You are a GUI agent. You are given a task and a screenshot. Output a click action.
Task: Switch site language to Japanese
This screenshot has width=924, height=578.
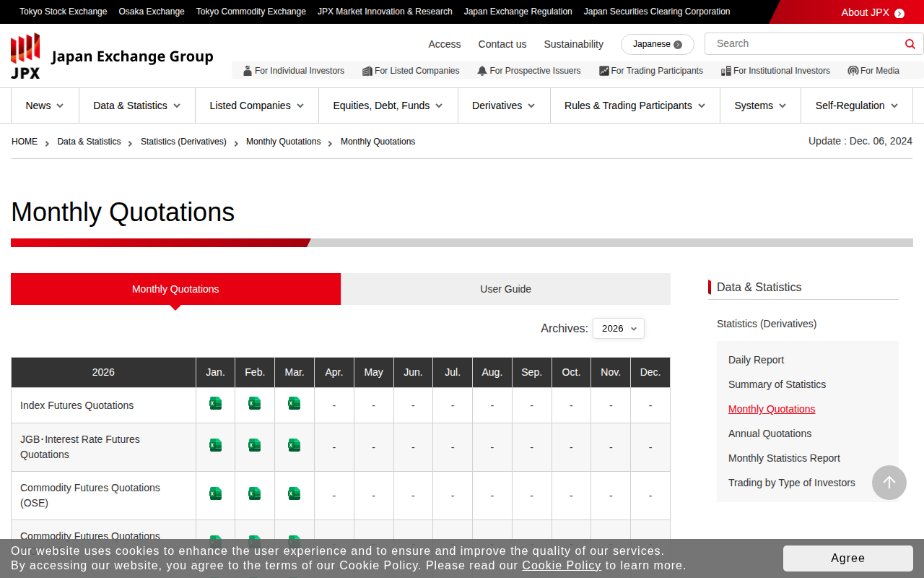click(657, 44)
